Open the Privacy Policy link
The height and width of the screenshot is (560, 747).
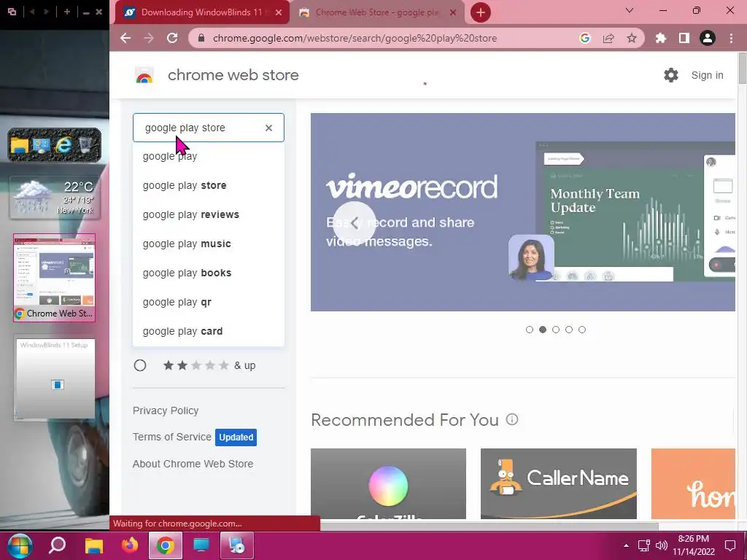tap(166, 411)
